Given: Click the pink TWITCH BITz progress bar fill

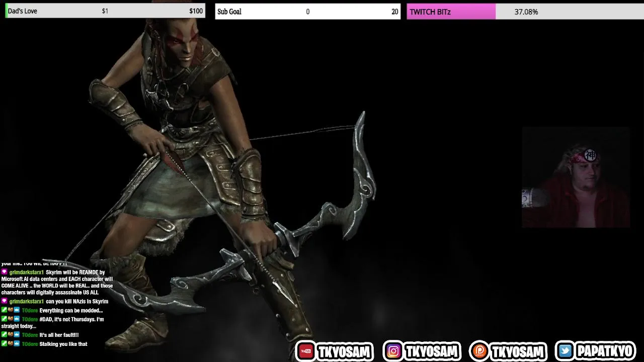Looking at the screenshot, I should 451,12.
